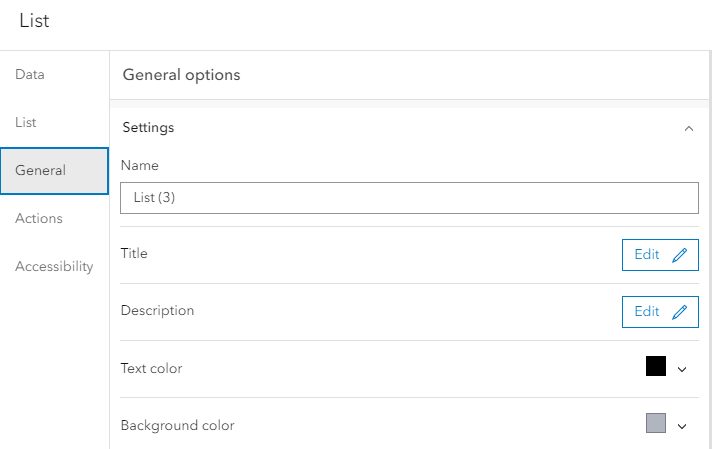
Task: Select the General tab
Action: tap(41, 170)
